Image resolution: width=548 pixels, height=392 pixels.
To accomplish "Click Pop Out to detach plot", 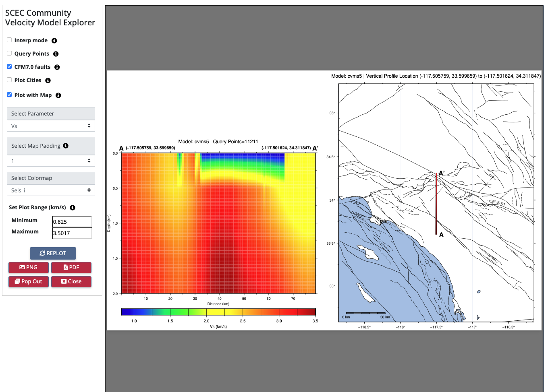I will (x=29, y=281).
